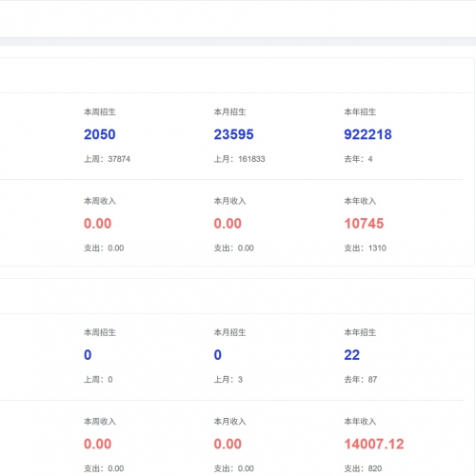
Task: Click the 本年招生 label above 22
Action: 360,332
